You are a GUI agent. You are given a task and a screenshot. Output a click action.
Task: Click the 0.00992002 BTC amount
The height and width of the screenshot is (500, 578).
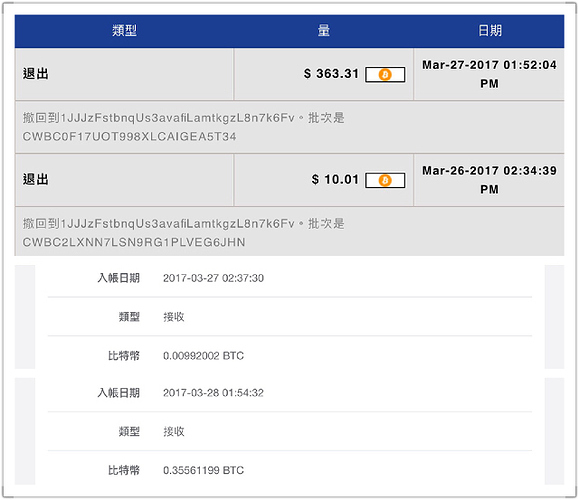pos(203,356)
